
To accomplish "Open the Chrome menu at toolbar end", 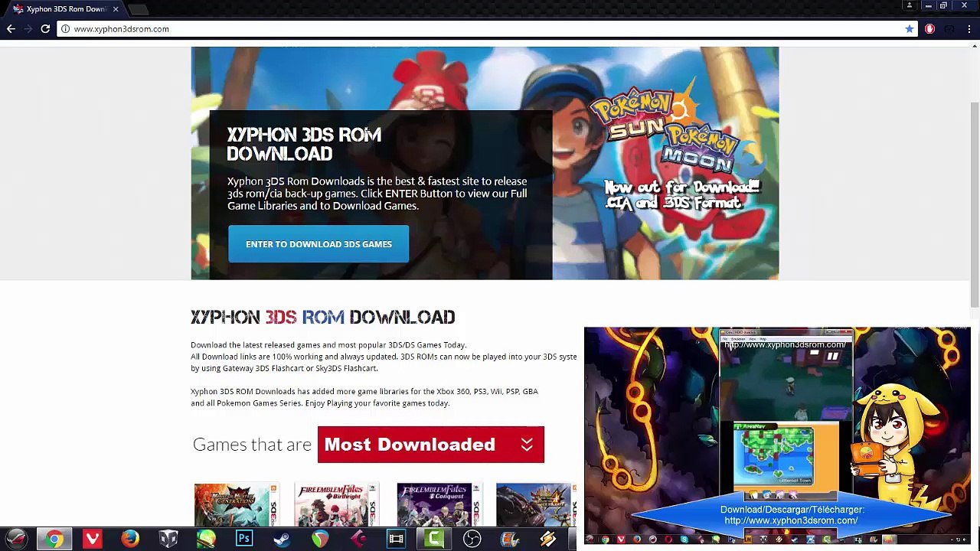I will [969, 29].
